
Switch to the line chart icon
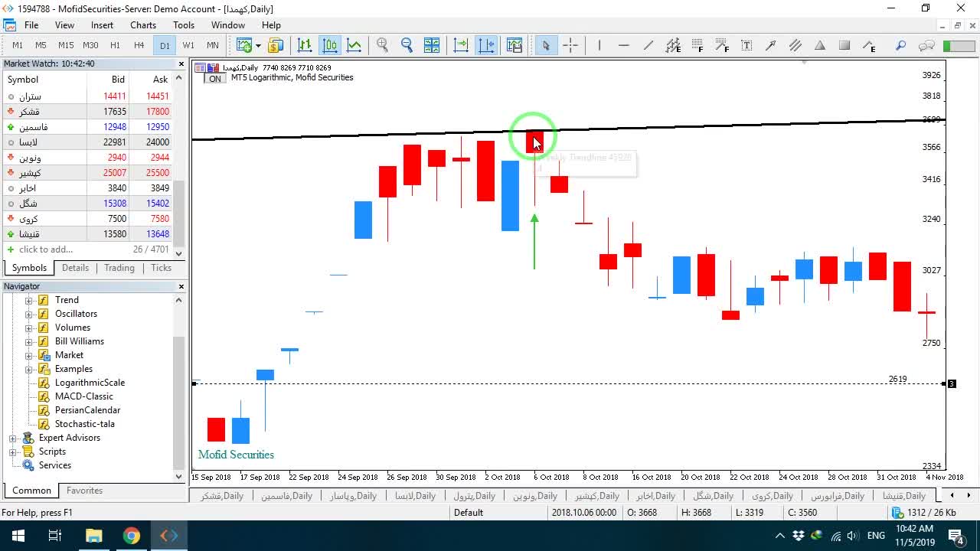pyautogui.click(x=354, y=45)
